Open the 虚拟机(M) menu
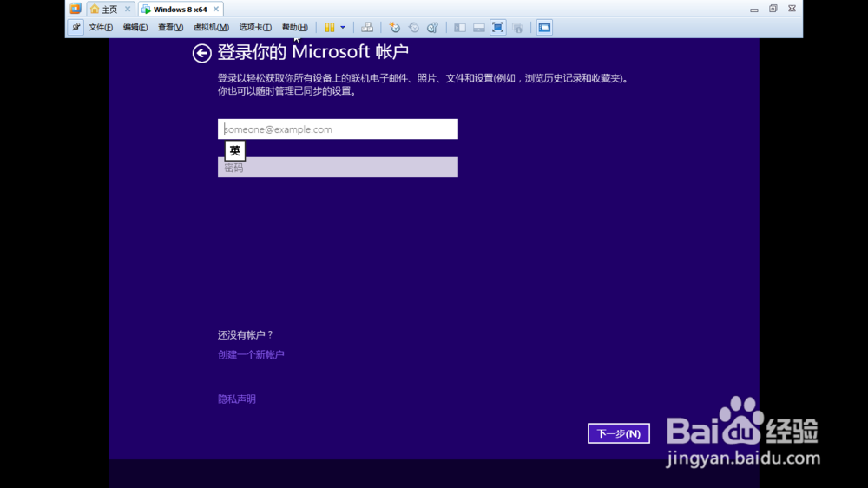Image resolution: width=868 pixels, height=488 pixels. point(211,27)
